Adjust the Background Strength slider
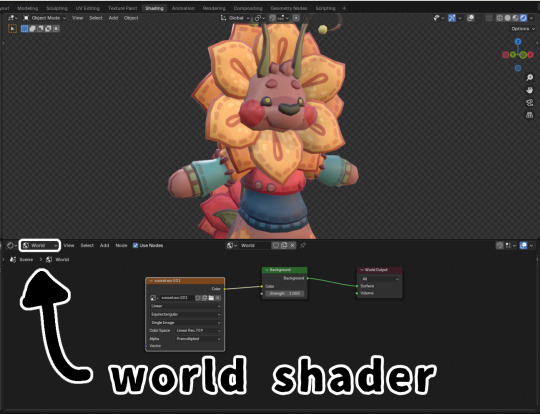 click(x=285, y=293)
